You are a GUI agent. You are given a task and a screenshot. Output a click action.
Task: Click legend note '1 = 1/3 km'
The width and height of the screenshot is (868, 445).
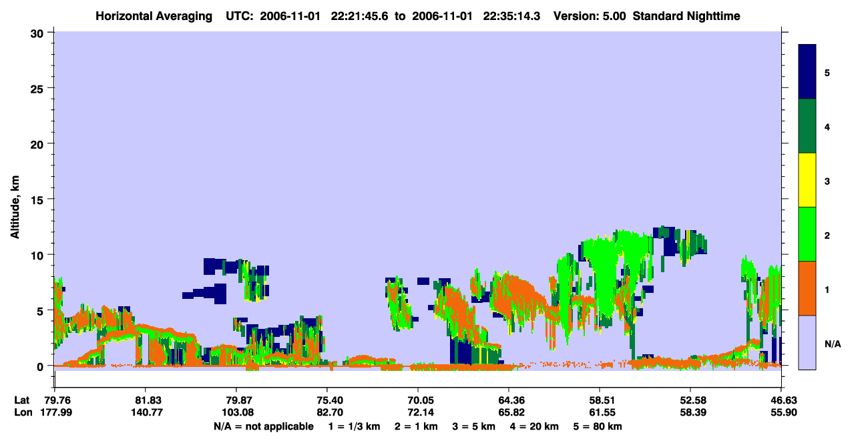[x=355, y=426]
